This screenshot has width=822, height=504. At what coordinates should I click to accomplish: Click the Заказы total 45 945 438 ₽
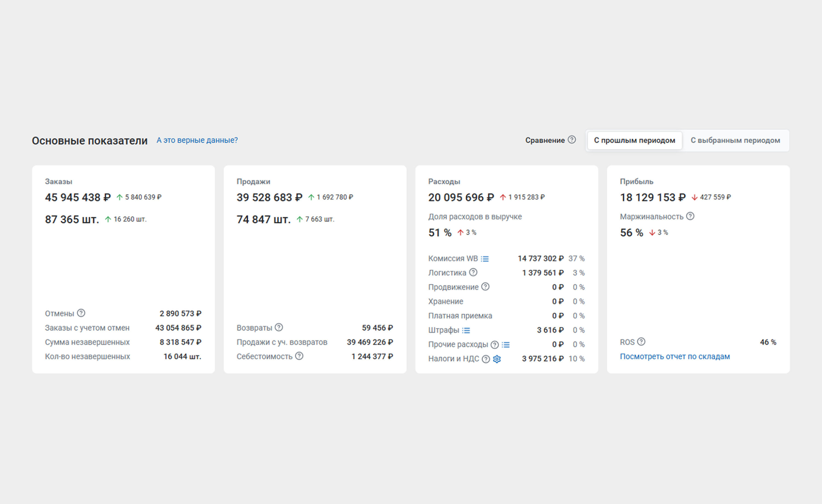click(78, 197)
